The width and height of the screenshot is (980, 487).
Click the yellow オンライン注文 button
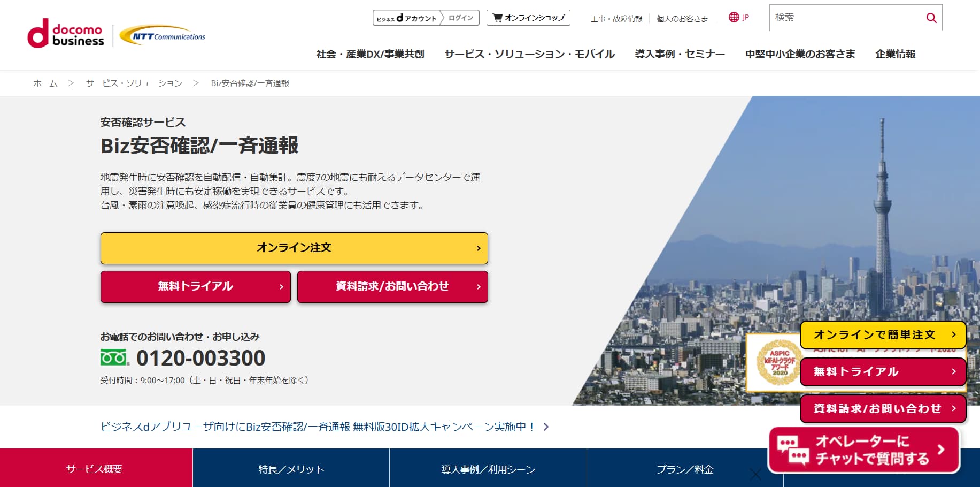click(294, 248)
